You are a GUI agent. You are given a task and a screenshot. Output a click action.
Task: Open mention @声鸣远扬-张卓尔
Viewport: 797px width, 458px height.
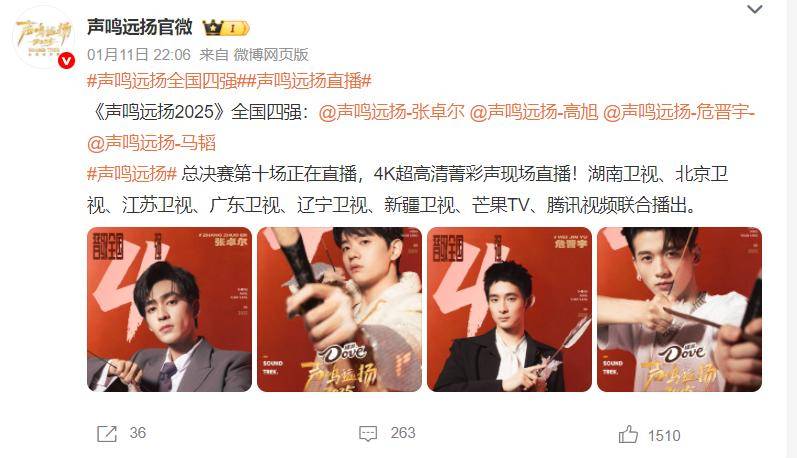tap(392, 112)
